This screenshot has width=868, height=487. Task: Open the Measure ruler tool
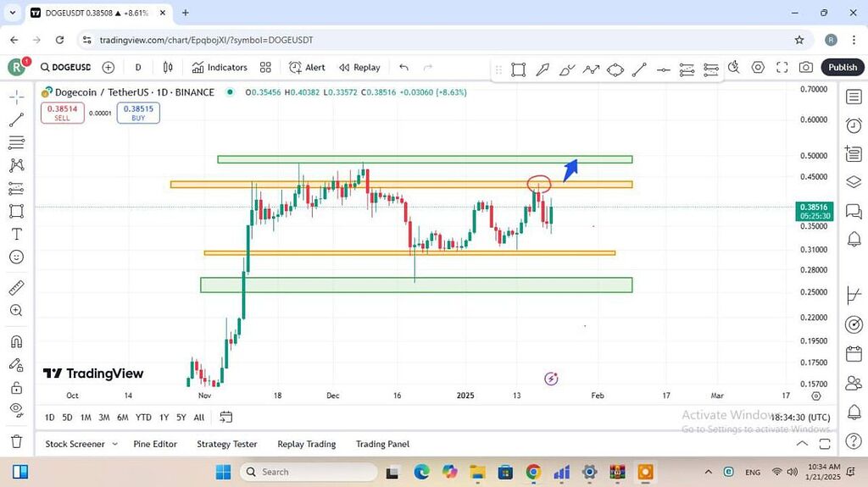[16, 288]
